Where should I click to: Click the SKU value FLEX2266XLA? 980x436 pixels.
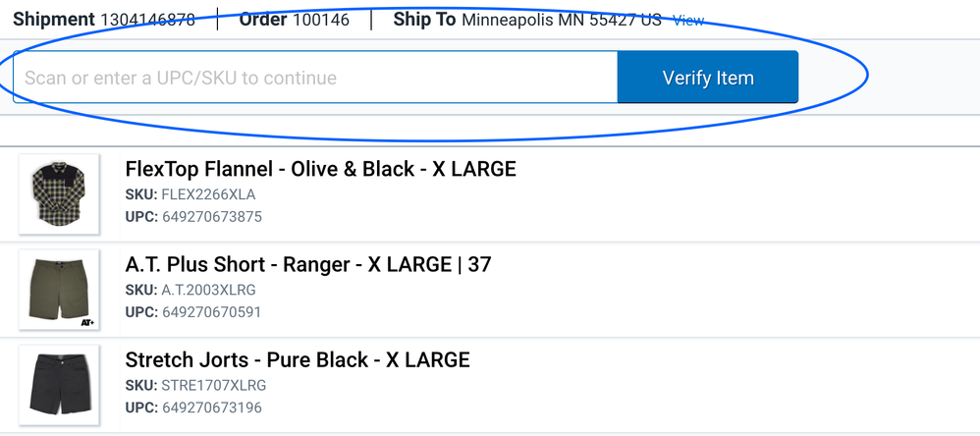pos(208,194)
